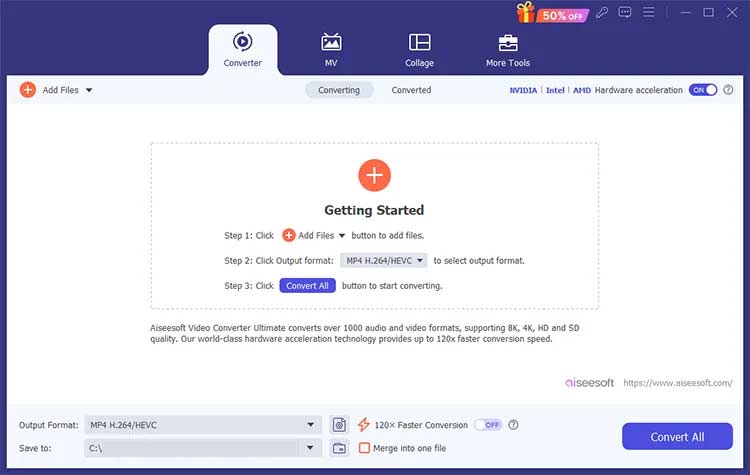Viewport: 750px width, 475px height.
Task: Open the register key icon
Action: point(602,12)
